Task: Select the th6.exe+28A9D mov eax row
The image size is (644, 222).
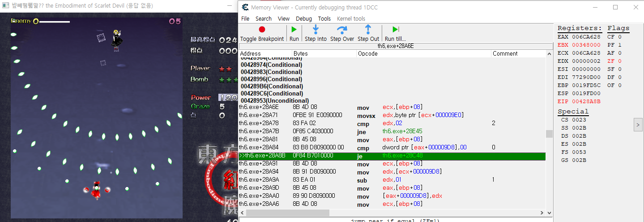Action: (392, 188)
